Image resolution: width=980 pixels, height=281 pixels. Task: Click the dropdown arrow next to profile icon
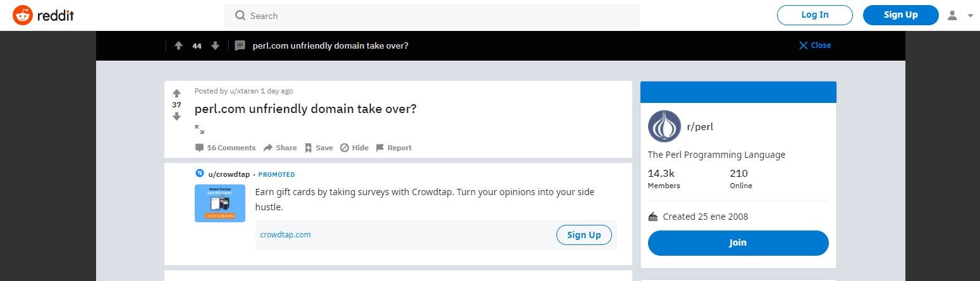coord(971,16)
